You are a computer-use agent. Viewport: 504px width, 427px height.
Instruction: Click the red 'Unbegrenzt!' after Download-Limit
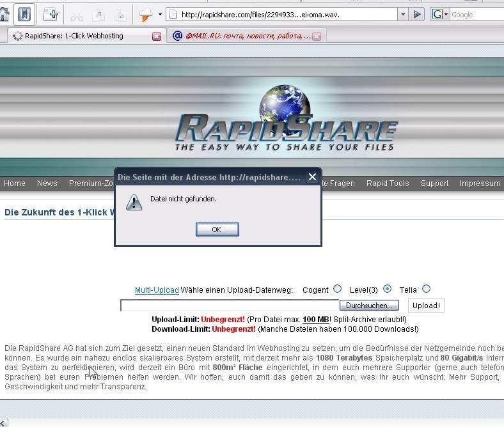(x=233, y=329)
